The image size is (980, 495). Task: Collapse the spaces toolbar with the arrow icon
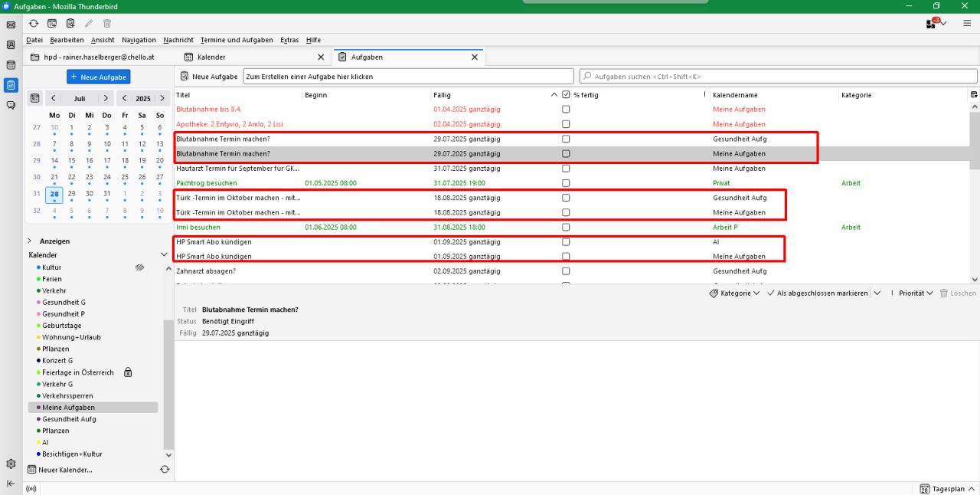coord(11,484)
